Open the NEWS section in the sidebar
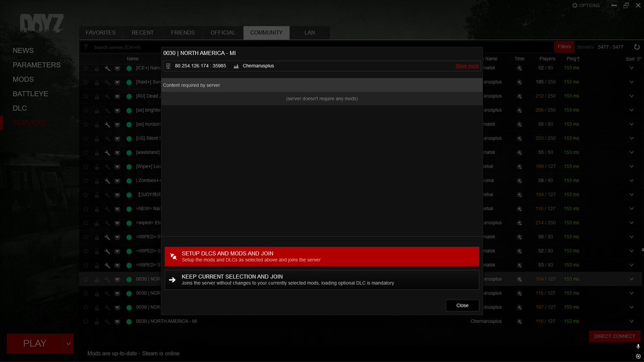 pyautogui.click(x=23, y=50)
